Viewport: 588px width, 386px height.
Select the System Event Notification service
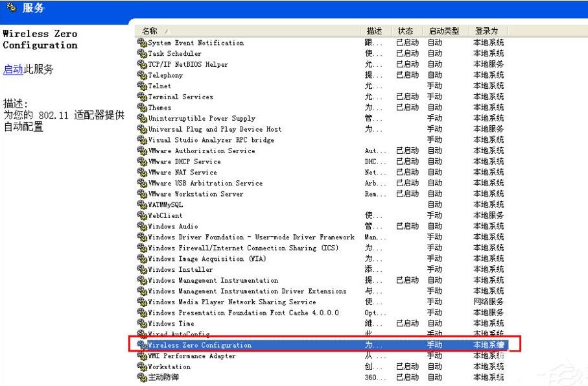(x=196, y=43)
